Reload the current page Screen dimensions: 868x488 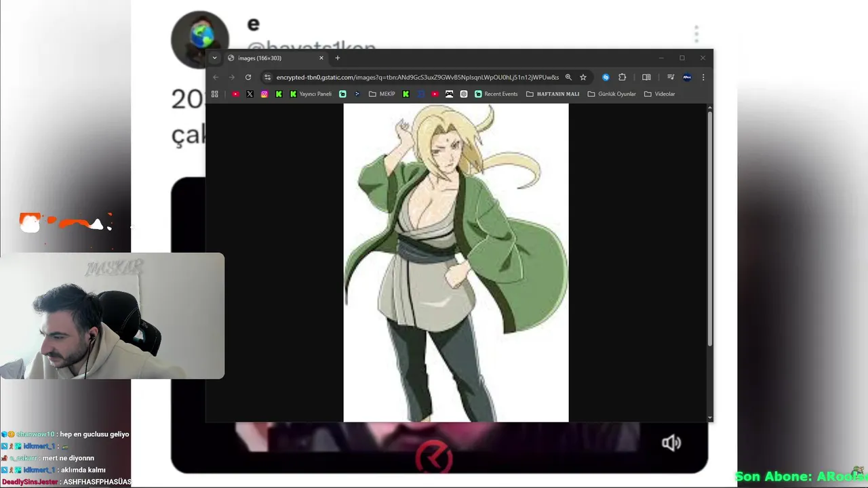[x=248, y=77]
